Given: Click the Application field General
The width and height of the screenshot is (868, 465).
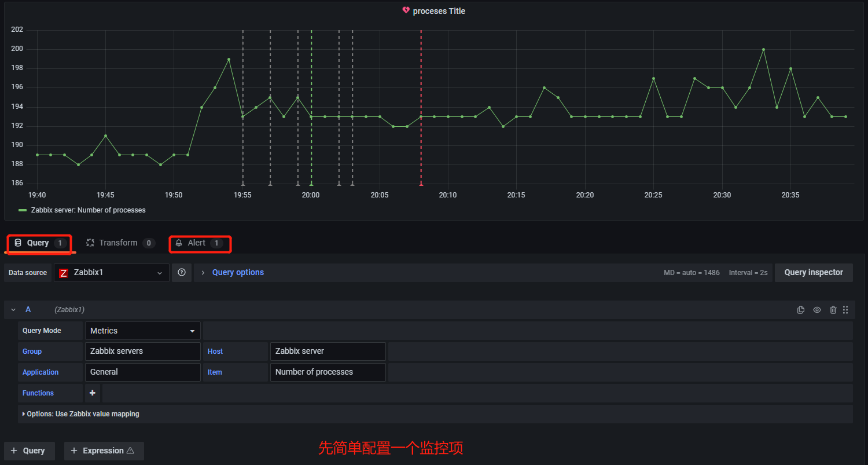Looking at the screenshot, I should [143, 372].
